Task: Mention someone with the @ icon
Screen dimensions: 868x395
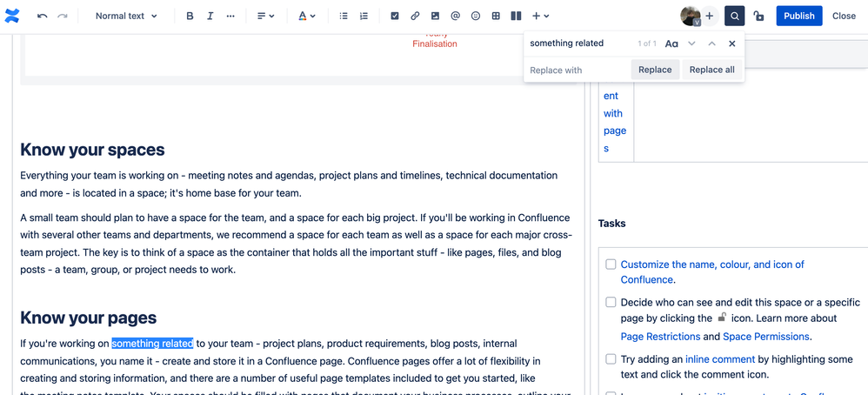Action: pyautogui.click(x=455, y=16)
